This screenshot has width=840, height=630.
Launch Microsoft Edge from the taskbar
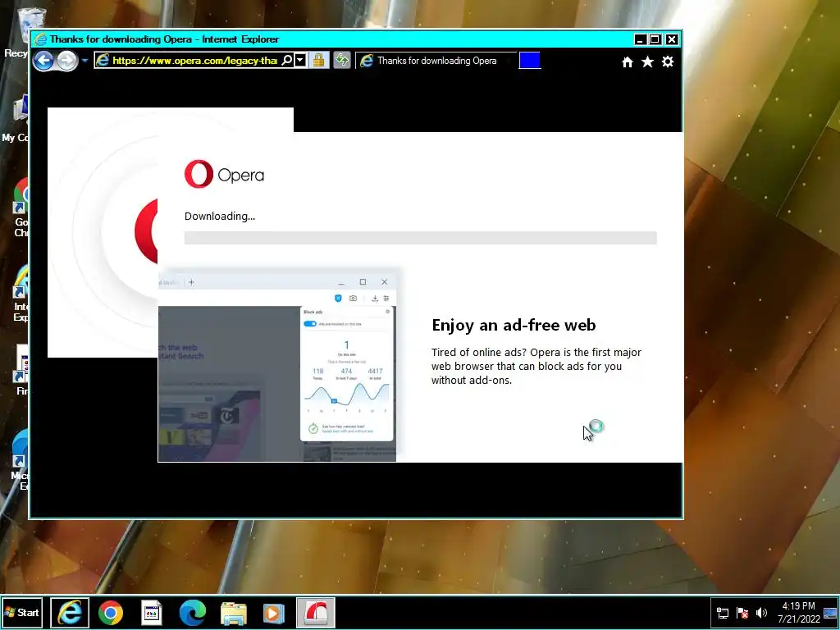(192, 612)
